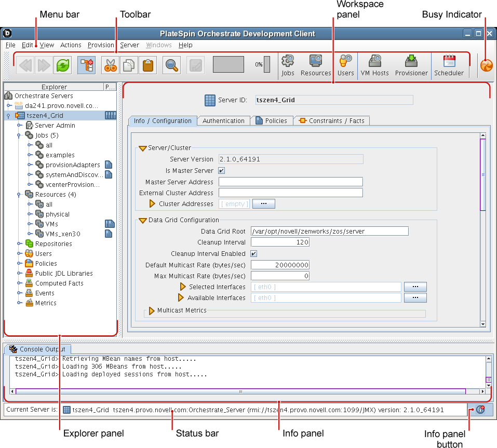Switch to the Authentication tab

click(x=223, y=121)
